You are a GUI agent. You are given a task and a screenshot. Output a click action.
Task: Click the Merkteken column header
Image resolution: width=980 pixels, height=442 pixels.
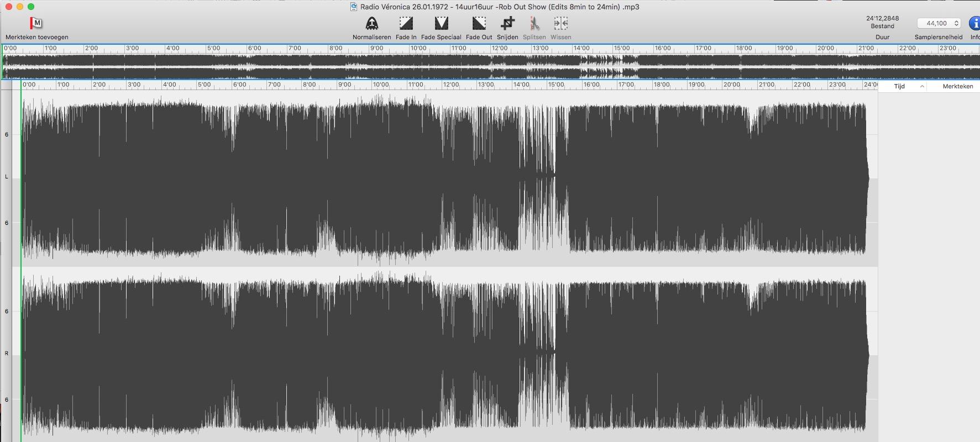tap(957, 86)
